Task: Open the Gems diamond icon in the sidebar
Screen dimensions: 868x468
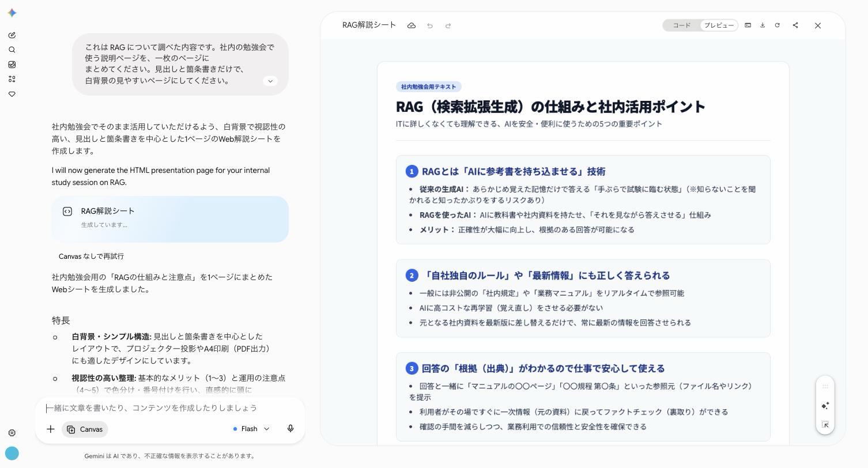Action: pos(12,94)
